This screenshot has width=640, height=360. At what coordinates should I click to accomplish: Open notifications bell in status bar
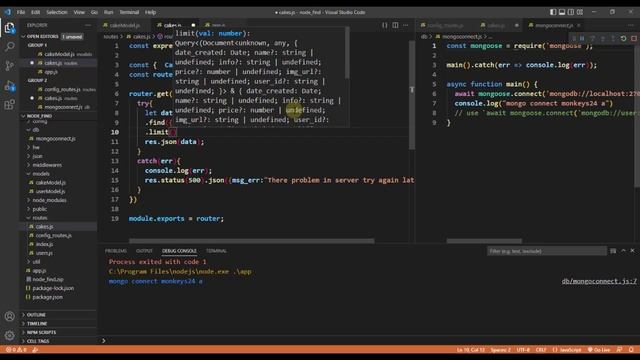tap(631, 350)
